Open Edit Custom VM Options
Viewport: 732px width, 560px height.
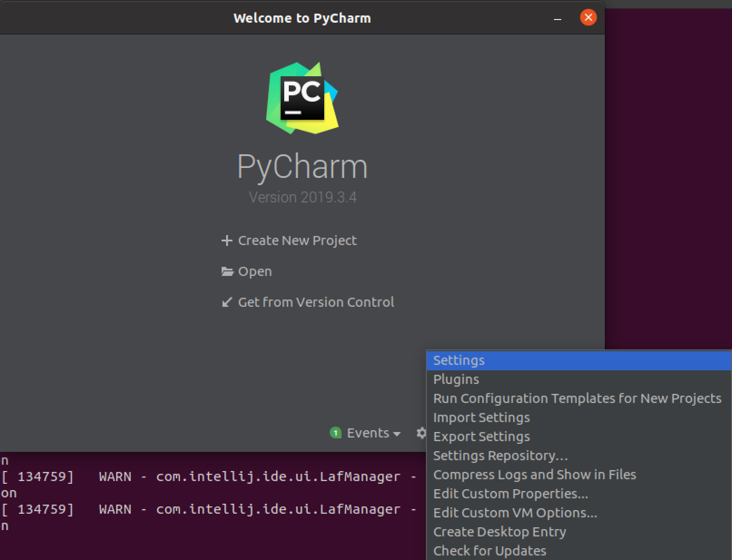515,513
